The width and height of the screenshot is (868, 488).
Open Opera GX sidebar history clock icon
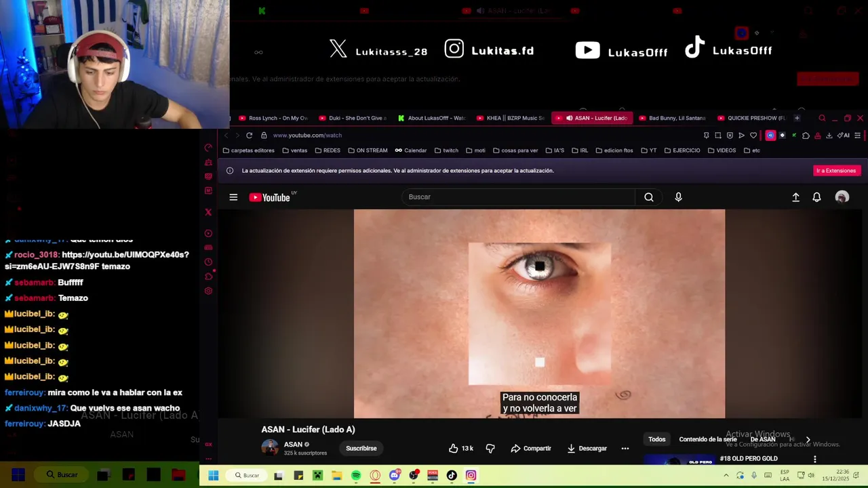tap(208, 262)
